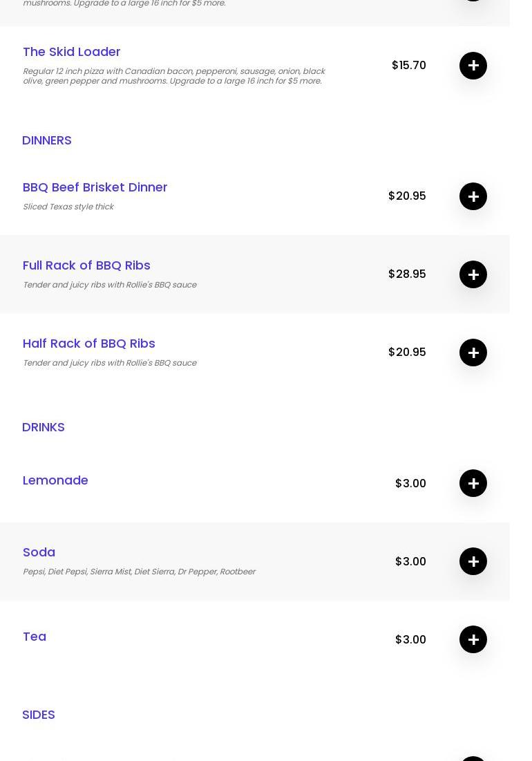The height and width of the screenshot is (761, 532).
Task: Click the Soda flavors description text
Action: click(x=139, y=572)
